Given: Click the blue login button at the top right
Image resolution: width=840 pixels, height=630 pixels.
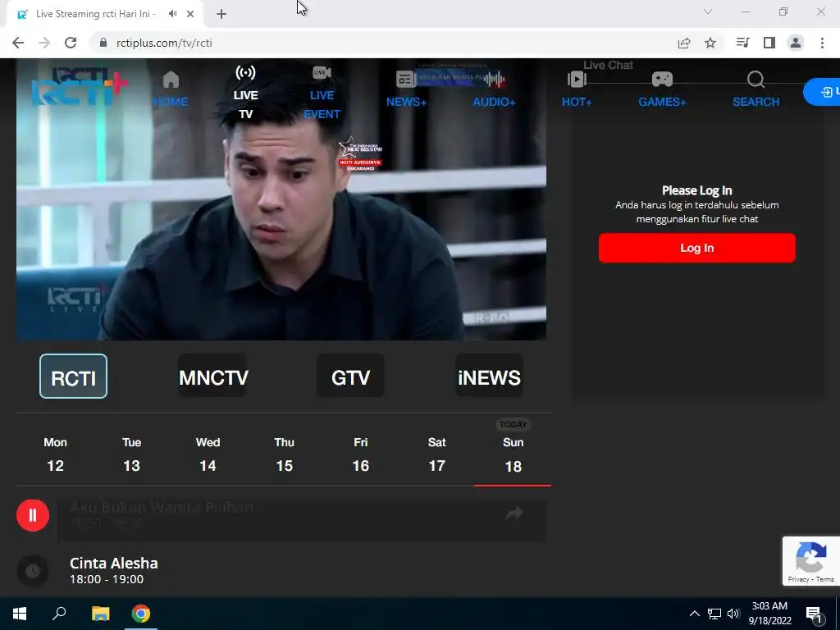Looking at the screenshot, I should click(x=822, y=92).
